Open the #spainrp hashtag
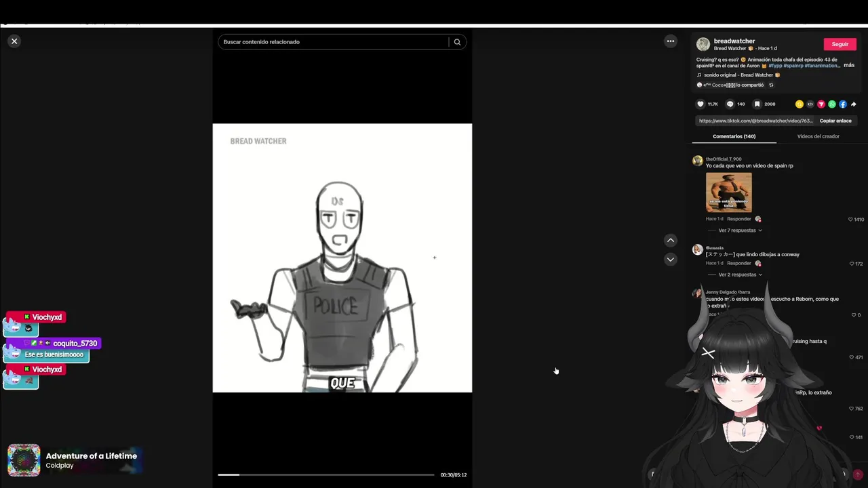Viewport: 868px width, 488px height. [793, 66]
